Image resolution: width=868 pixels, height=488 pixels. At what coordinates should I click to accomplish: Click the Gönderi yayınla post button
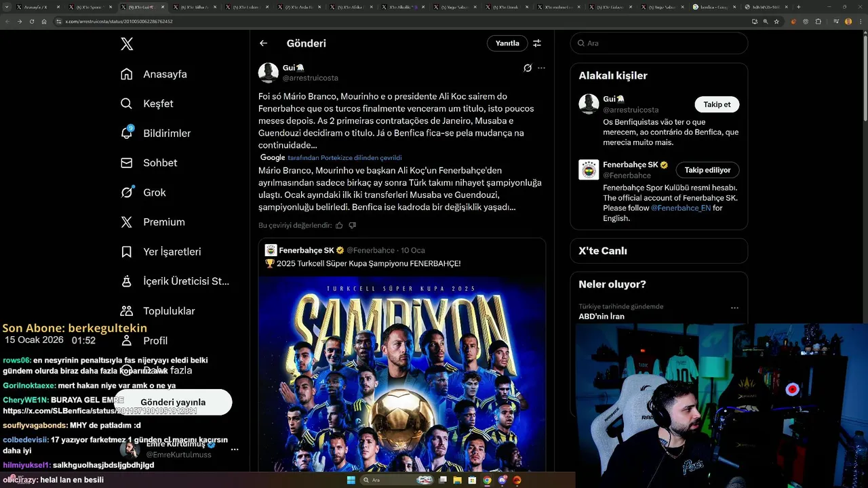click(173, 402)
